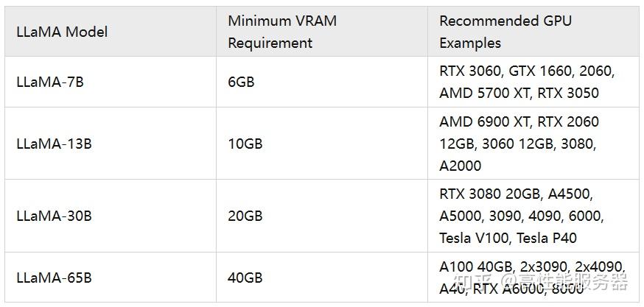This screenshot has width=644, height=307.
Task: Select the LLaMA-30B model cell
Action: point(54,216)
